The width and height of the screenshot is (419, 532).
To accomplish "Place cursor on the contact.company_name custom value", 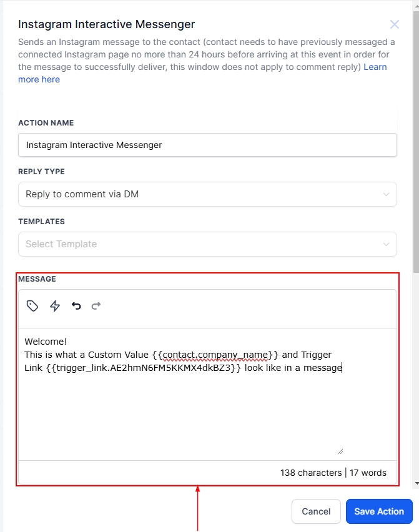I will coord(215,355).
